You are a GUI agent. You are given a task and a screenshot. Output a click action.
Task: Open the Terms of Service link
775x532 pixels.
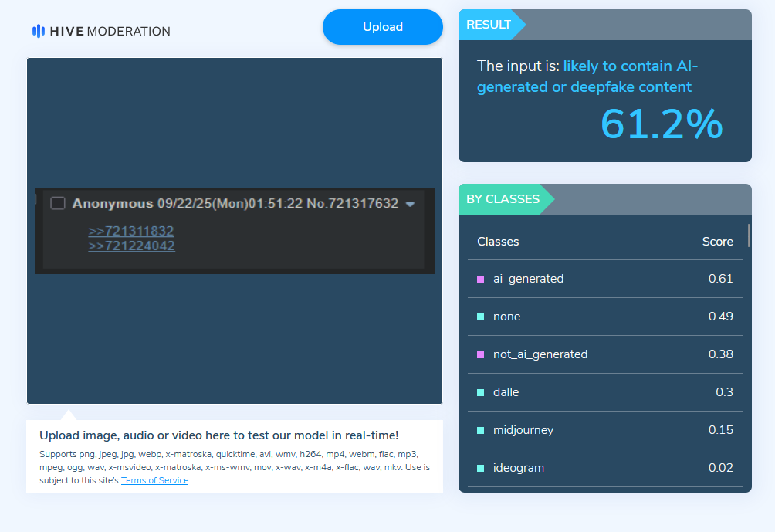tap(154, 480)
